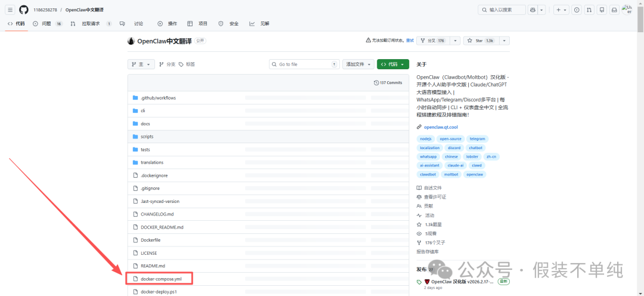The image size is (644, 296).
Task: Open docker-compose.yml file
Action: (161, 279)
